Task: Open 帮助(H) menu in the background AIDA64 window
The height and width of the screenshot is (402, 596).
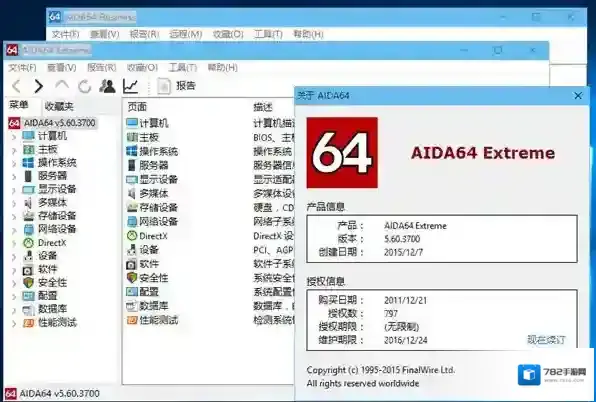Action: click(x=308, y=35)
